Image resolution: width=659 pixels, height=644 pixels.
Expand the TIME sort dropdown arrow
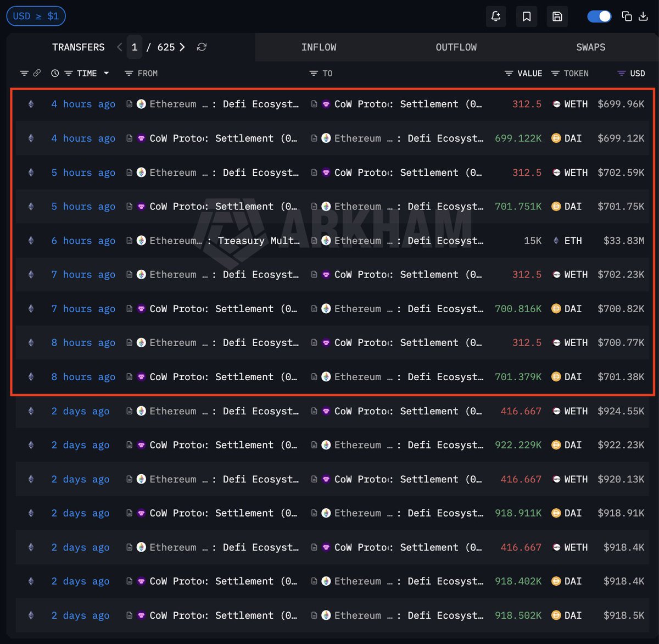coord(106,73)
